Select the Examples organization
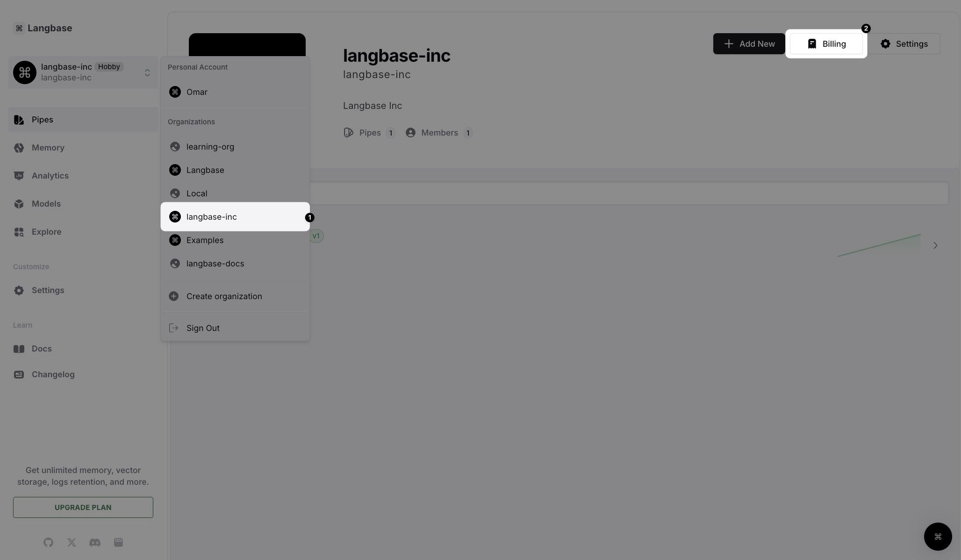Screen dimensions: 961x560 pos(205,240)
